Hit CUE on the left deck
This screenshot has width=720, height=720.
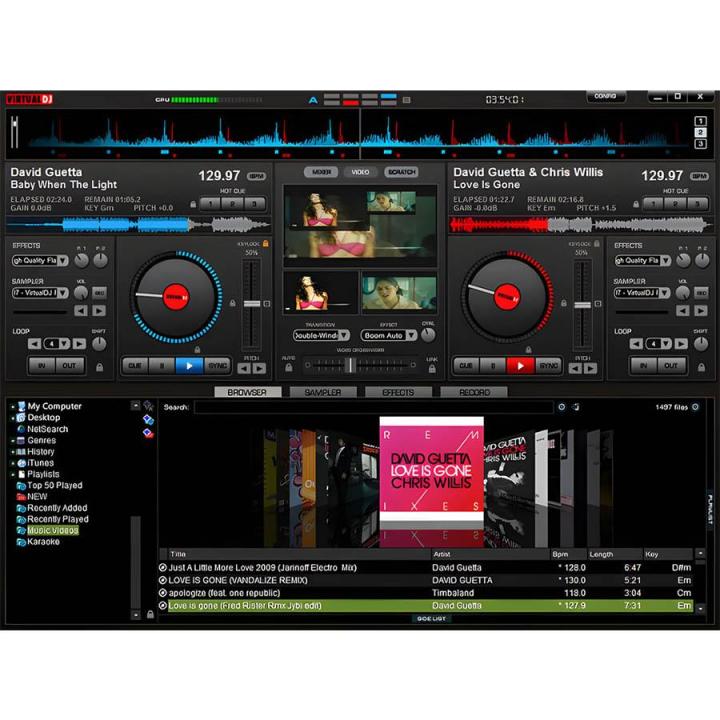tap(135, 366)
